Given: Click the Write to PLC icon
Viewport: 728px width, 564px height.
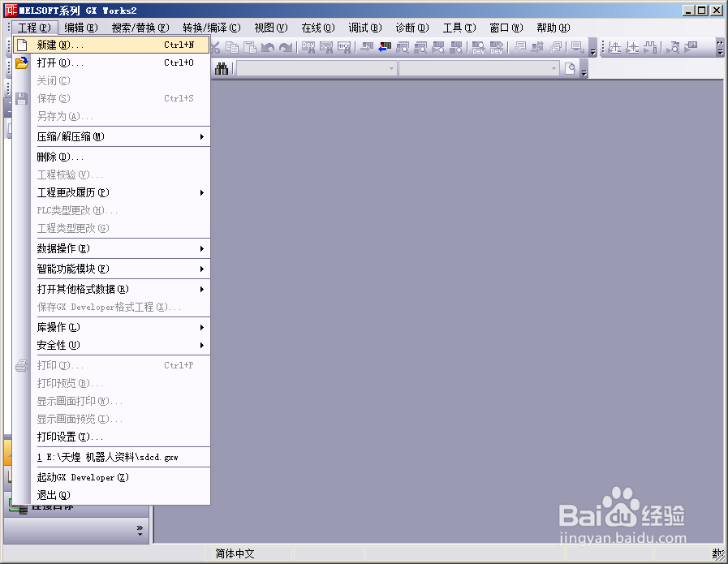Looking at the screenshot, I should click(x=367, y=47).
